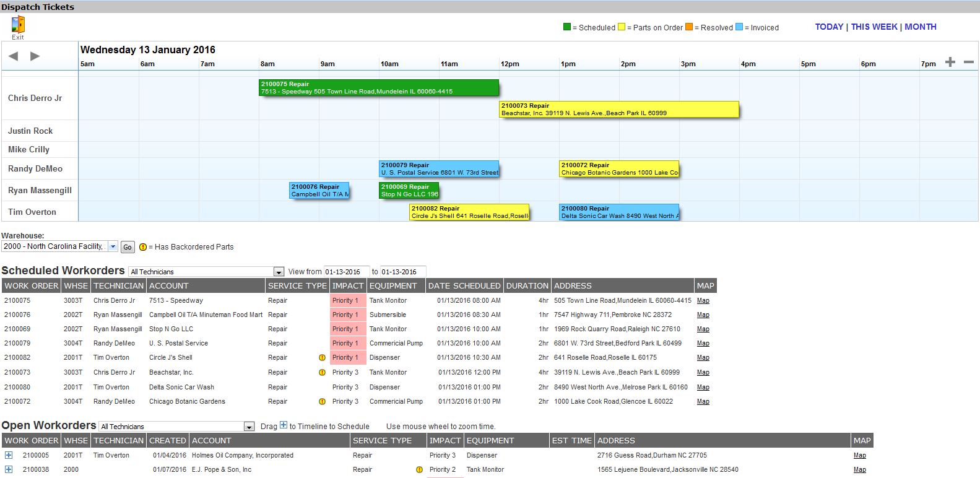Switch to TODAY view

click(829, 27)
